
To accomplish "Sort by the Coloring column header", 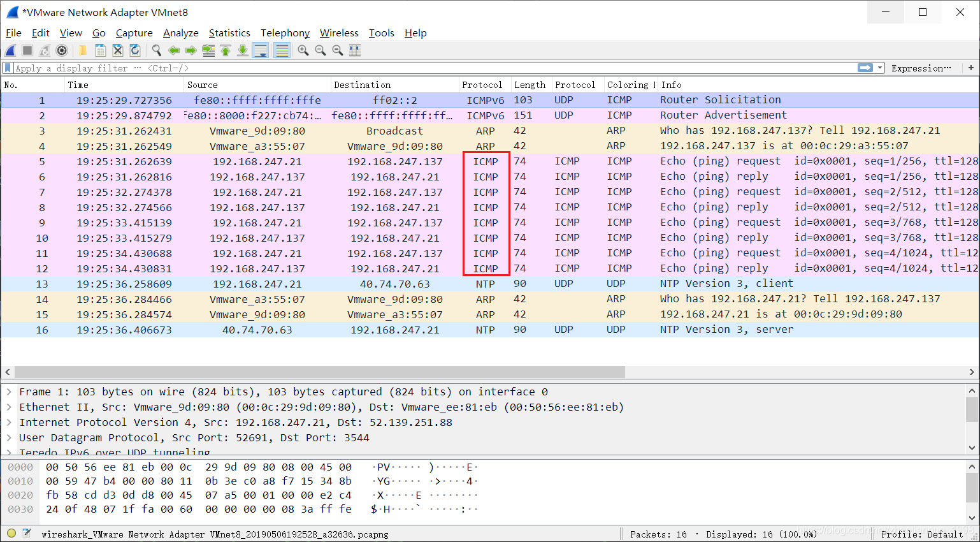I will 631,85.
